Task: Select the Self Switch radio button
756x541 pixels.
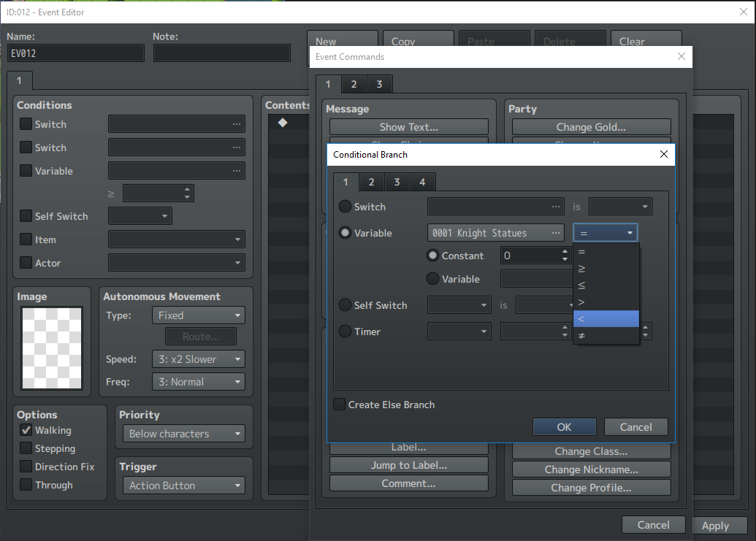Action: point(345,305)
